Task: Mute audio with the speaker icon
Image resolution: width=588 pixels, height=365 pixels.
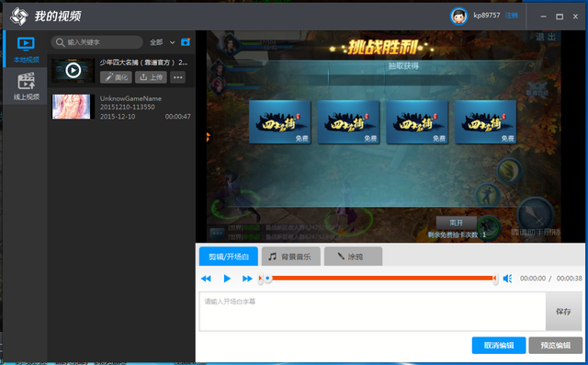Action: (x=507, y=279)
